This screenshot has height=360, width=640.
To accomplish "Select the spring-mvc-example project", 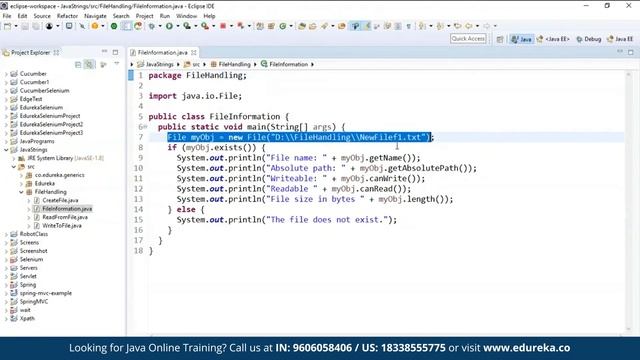I will pyautogui.click(x=46, y=293).
